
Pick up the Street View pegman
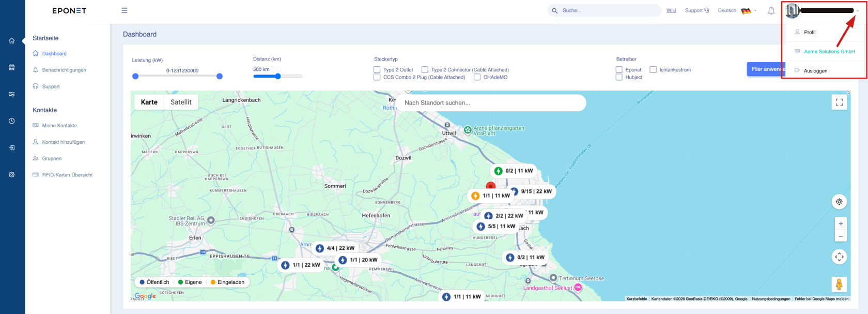tap(839, 284)
